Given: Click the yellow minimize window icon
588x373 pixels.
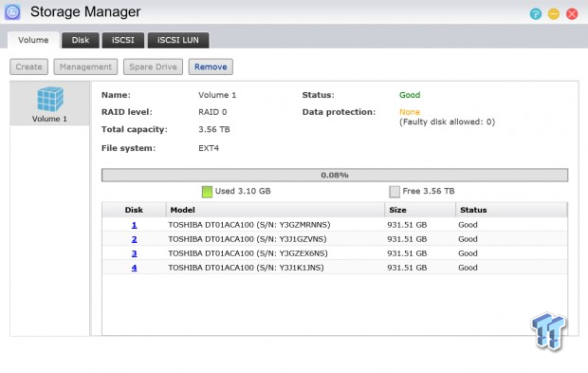Looking at the screenshot, I should point(554,14).
